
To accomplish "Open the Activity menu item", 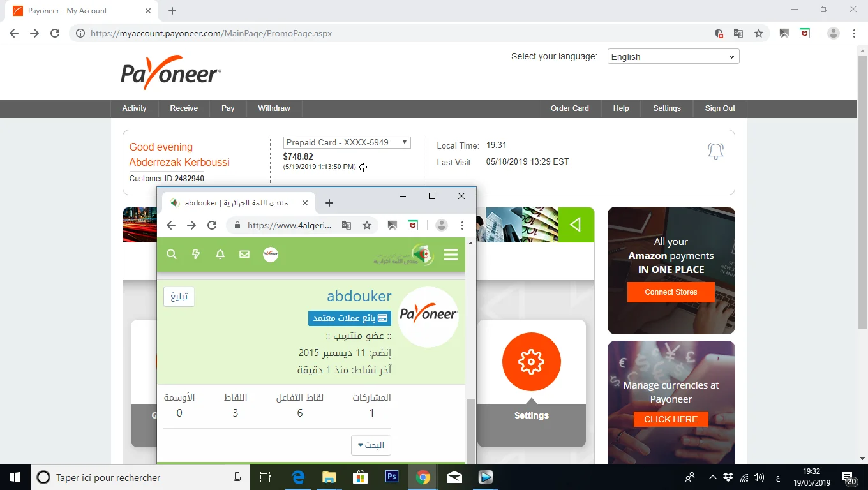I will pyautogui.click(x=134, y=108).
